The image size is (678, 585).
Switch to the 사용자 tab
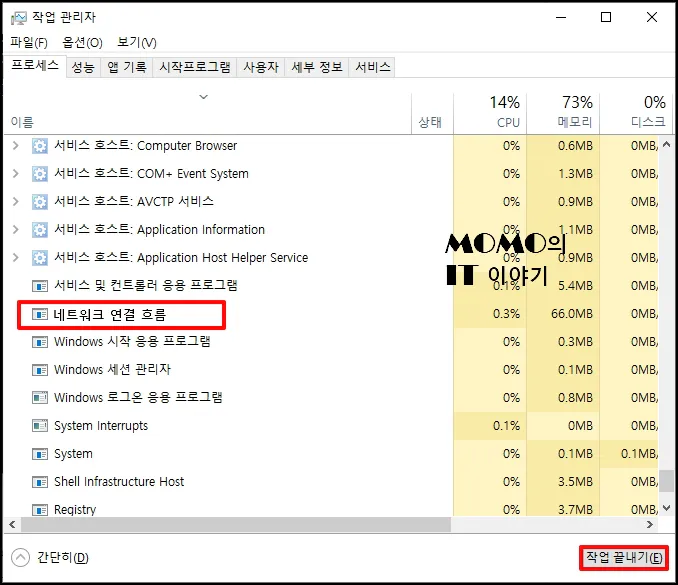click(x=261, y=67)
